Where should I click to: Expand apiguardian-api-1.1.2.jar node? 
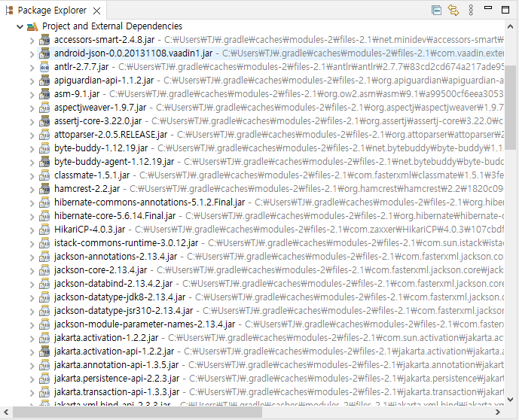point(32,81)
